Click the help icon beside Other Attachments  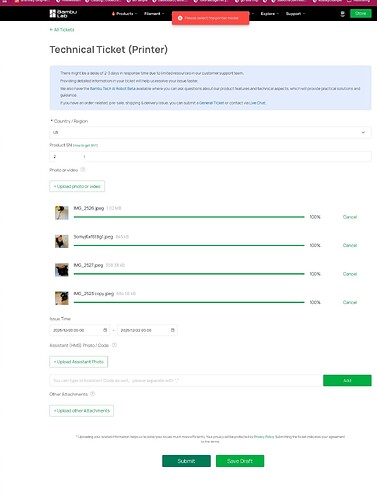pos(93,394)
